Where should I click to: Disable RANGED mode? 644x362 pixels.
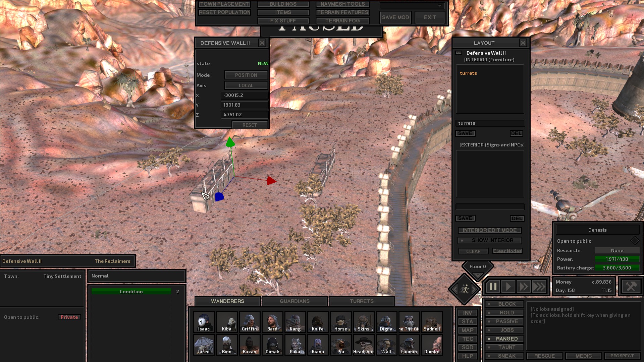pos(504,339)
